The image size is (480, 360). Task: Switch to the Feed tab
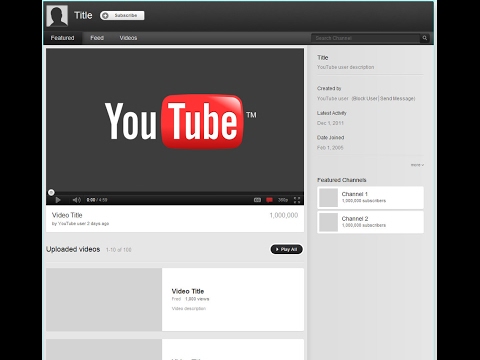(97, 38)
